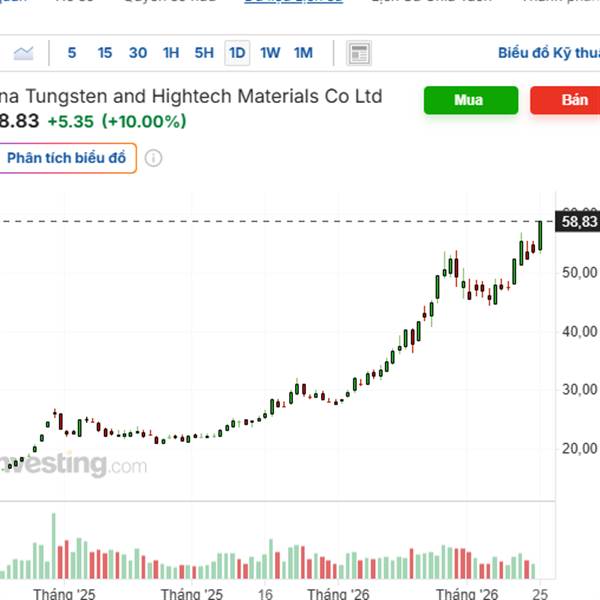Click the green Mua button
This screenshot has width=600, height=600.
click(471, 100)
